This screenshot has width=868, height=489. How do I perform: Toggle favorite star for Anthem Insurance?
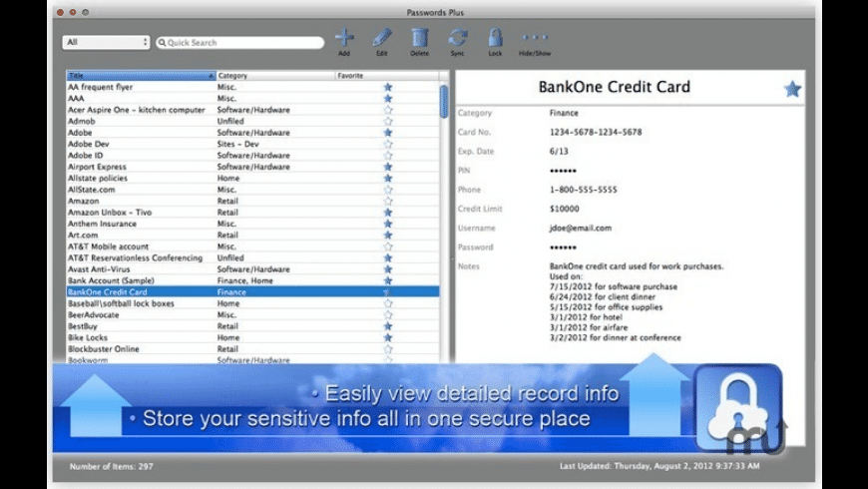coord(388,224)
